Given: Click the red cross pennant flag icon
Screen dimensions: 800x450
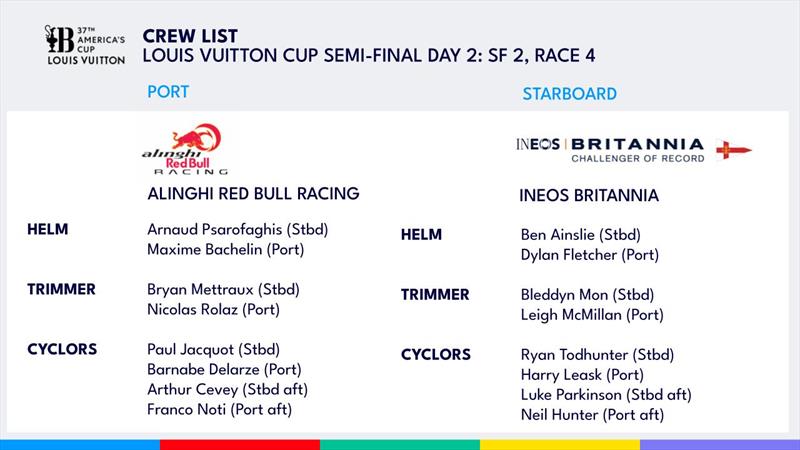Looking at the screenshot, I should pos(734,150).
